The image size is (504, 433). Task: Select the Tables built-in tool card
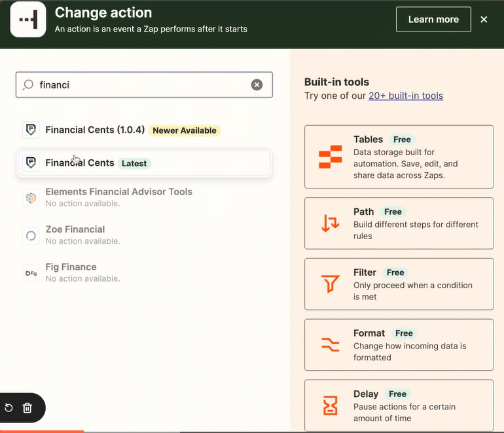399,157
